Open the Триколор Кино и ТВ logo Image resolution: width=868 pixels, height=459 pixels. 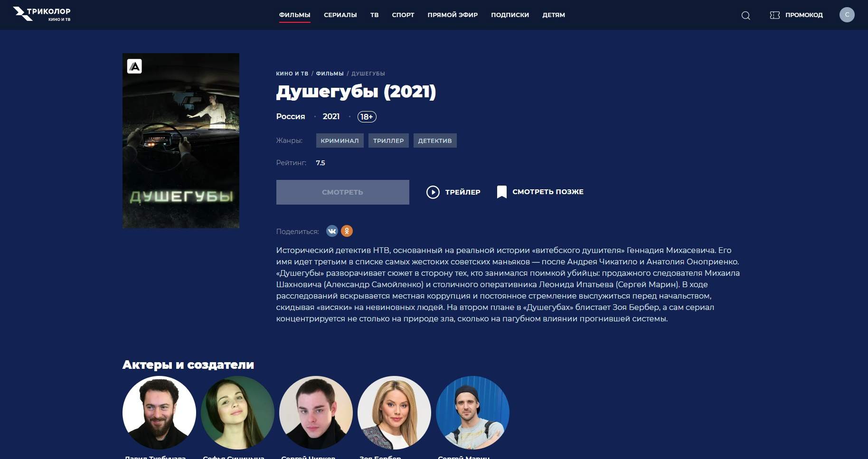point(42,14)
